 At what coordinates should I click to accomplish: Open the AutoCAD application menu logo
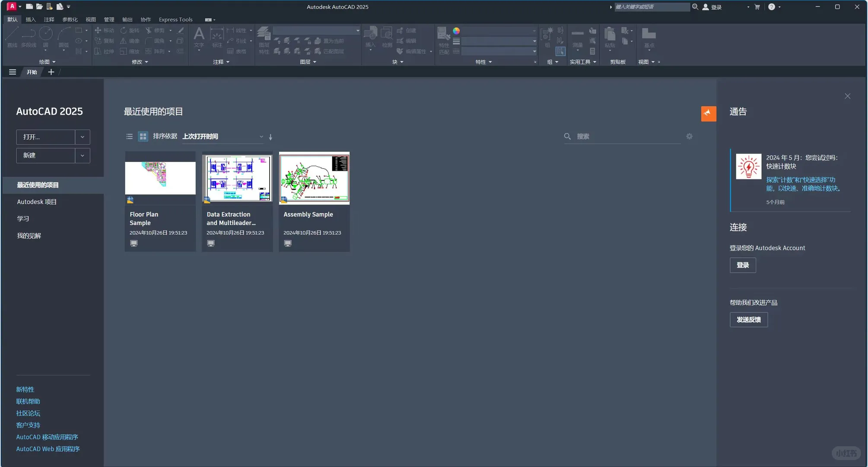pyautogui.click(x=12, y=6)
